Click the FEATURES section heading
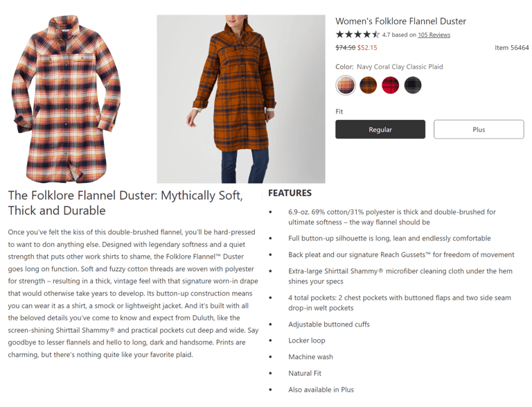The width and height of the screenshot is (532, 407). 290,193
